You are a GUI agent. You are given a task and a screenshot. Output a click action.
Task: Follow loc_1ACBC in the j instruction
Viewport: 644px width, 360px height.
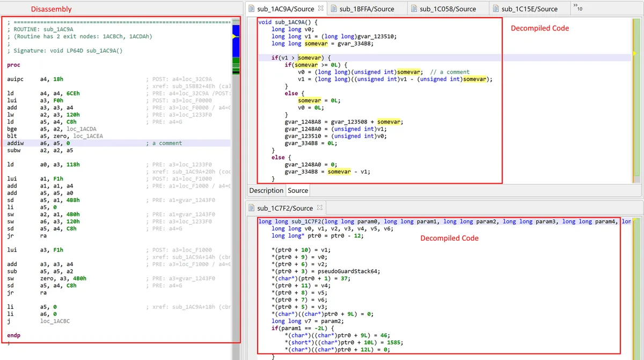(x=55, y=321)
